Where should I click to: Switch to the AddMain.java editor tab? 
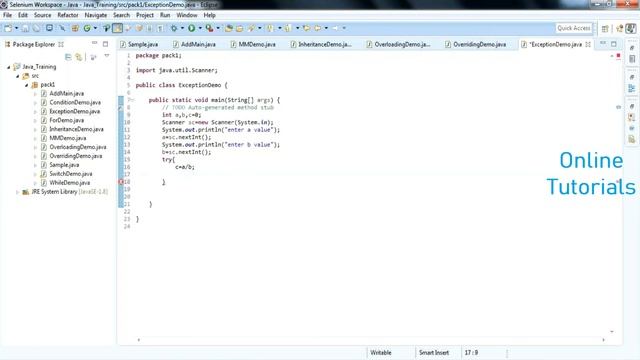coord(194,44)
